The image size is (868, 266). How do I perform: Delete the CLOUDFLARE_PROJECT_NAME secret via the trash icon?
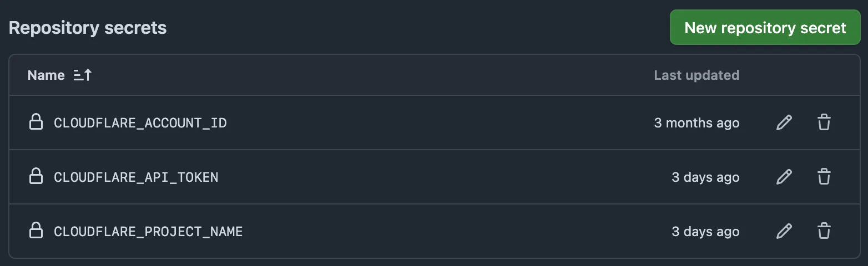pyautogui.click(x=824, y=231)
